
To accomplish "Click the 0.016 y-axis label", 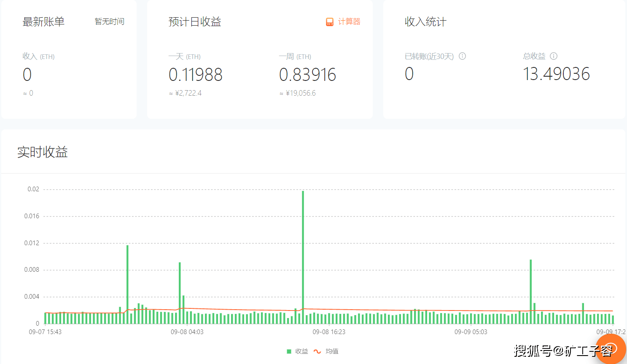I will (x=32, y=216).
